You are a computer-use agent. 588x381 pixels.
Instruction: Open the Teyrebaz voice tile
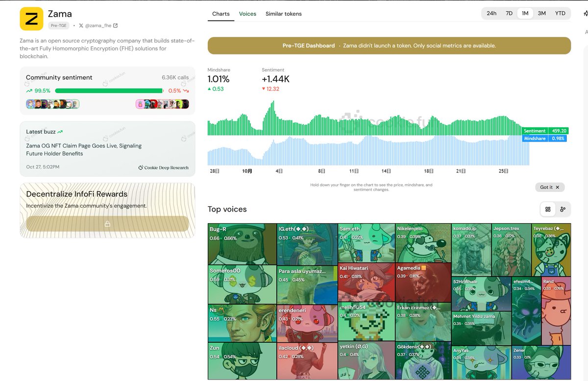point(551,250)
